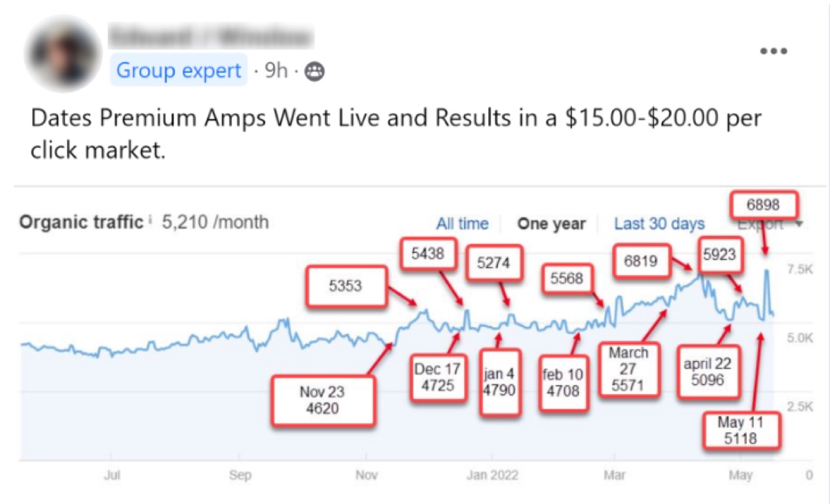
Task: Click the 9h post timestamp
Action: (276, 71)
